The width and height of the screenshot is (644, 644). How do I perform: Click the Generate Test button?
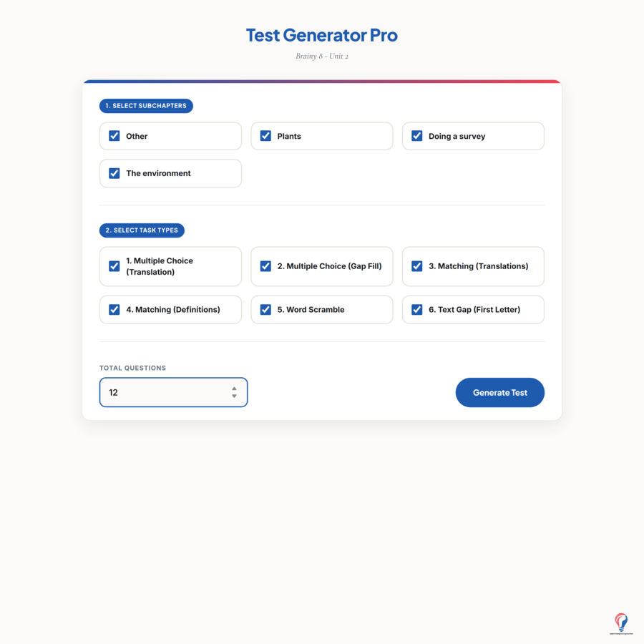tap(500, 393)
